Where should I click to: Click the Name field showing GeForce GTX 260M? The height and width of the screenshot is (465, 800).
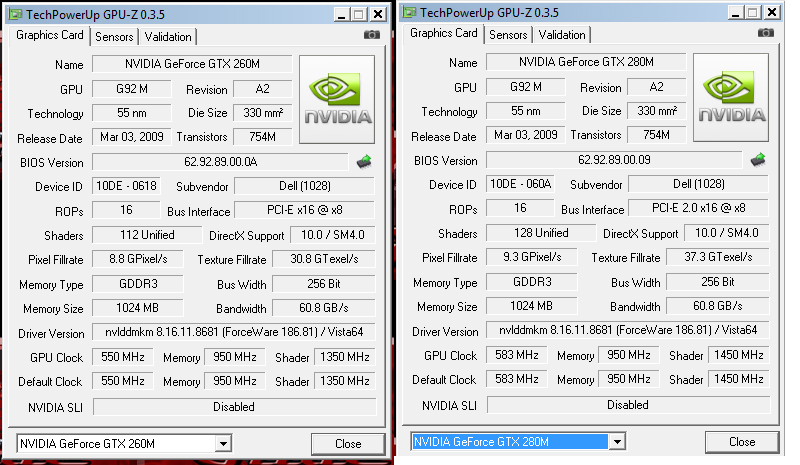[x=192, y=64]
